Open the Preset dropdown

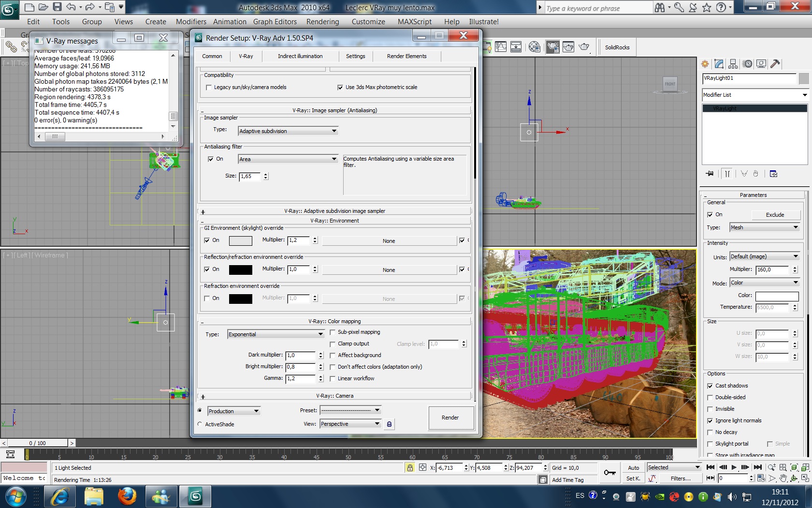click(350, 410)
